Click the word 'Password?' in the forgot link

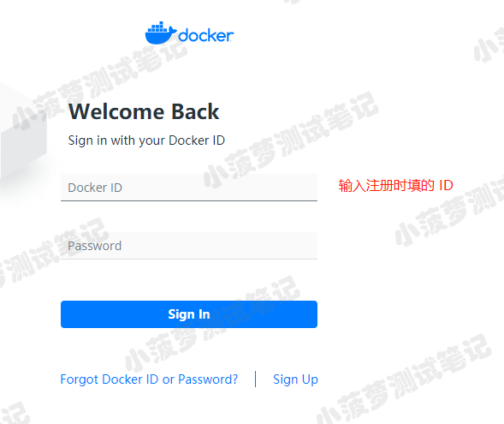pyautogui.click(x=208, y=379)
